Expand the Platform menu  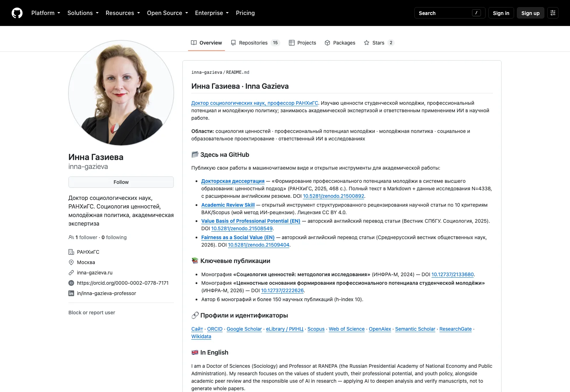click(46, 13)
